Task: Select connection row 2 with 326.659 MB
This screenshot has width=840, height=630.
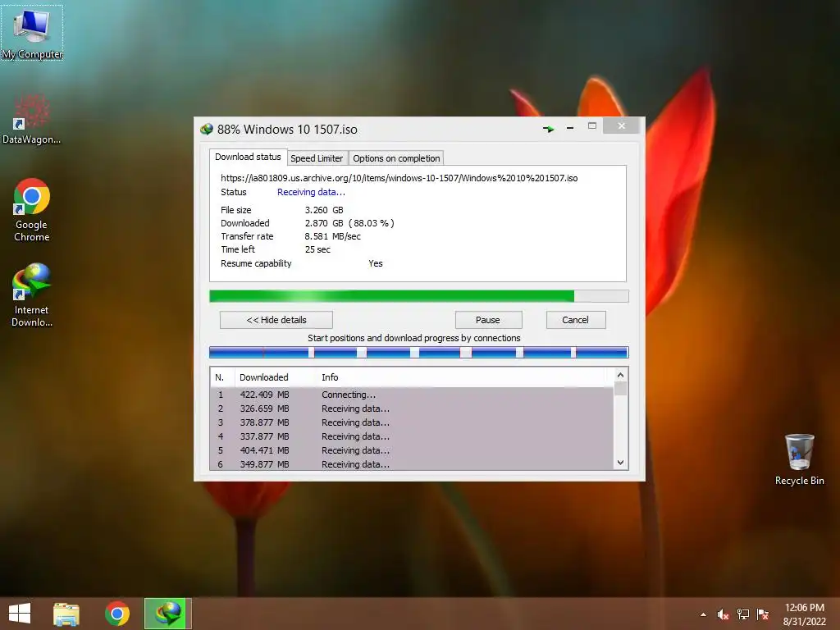Action: 412,409
